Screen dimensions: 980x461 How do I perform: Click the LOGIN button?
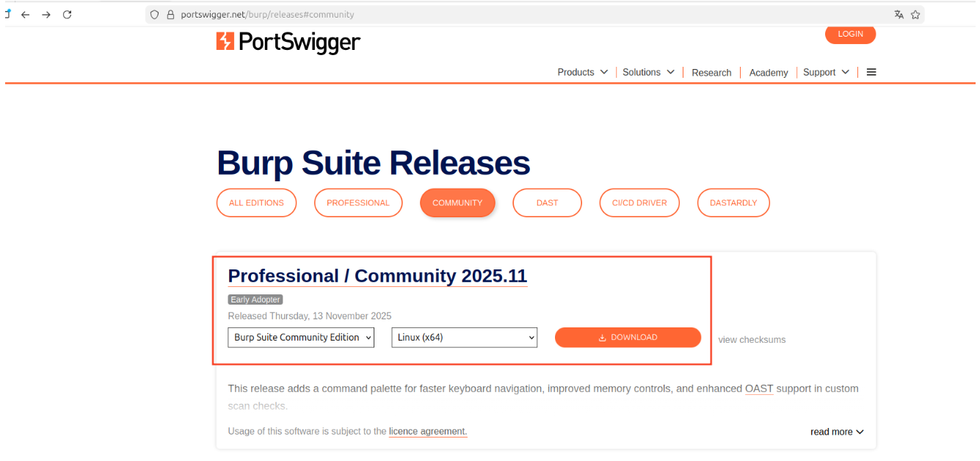point(850,34)
